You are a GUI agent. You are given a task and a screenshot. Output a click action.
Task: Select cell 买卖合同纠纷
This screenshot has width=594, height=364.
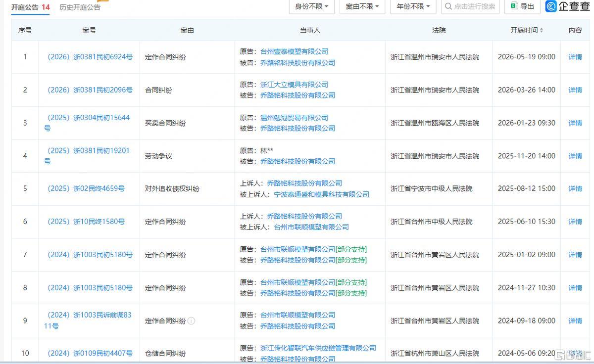(165, 123)
